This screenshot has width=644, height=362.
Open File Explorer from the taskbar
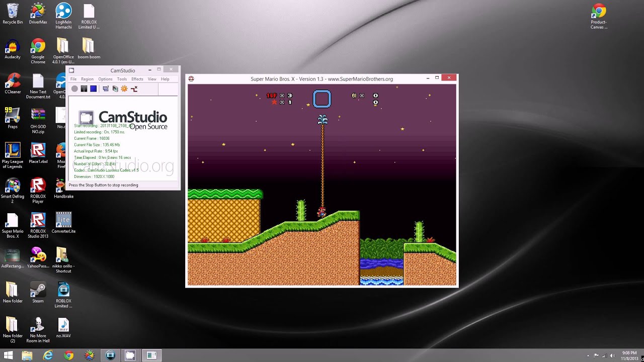tap(27, 355)
